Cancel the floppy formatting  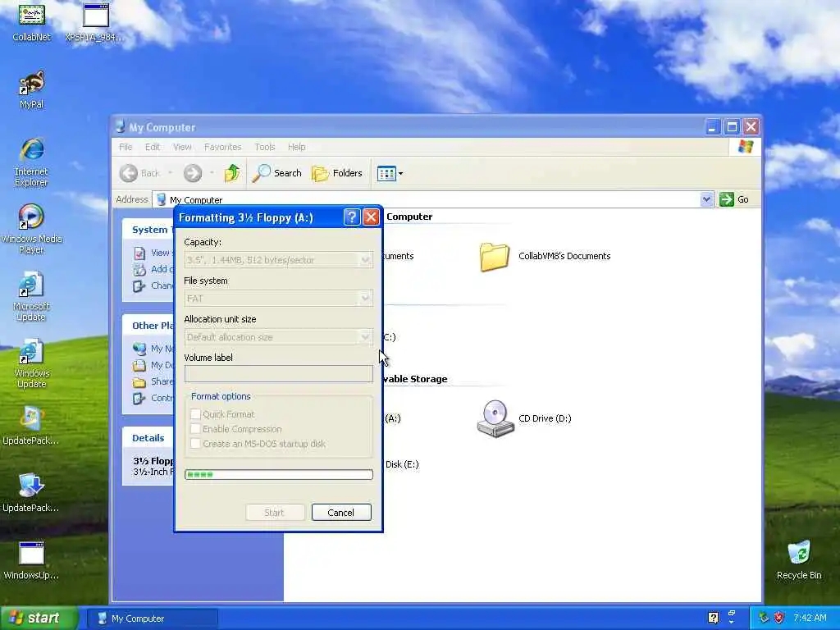pos(341,513)
